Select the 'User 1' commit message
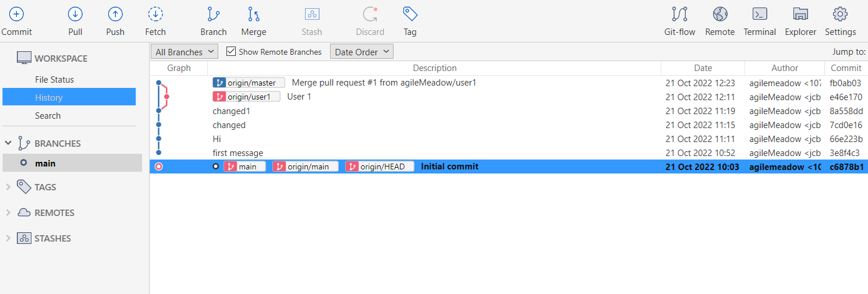 [299, 97]
